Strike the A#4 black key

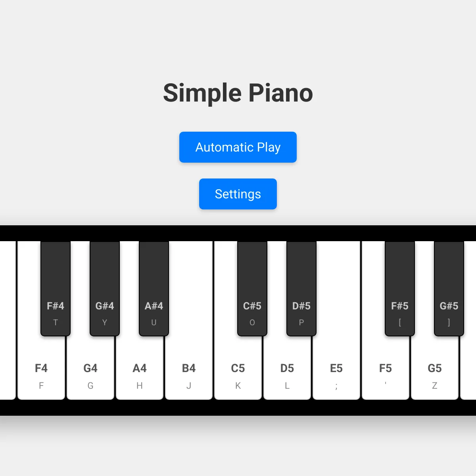pyautogui.click(x=154, y=289)
